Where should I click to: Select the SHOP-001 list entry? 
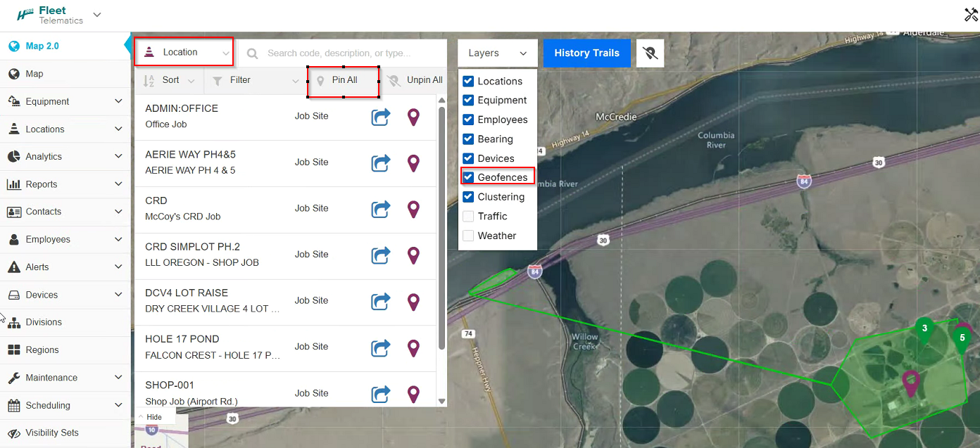point(286,390)
